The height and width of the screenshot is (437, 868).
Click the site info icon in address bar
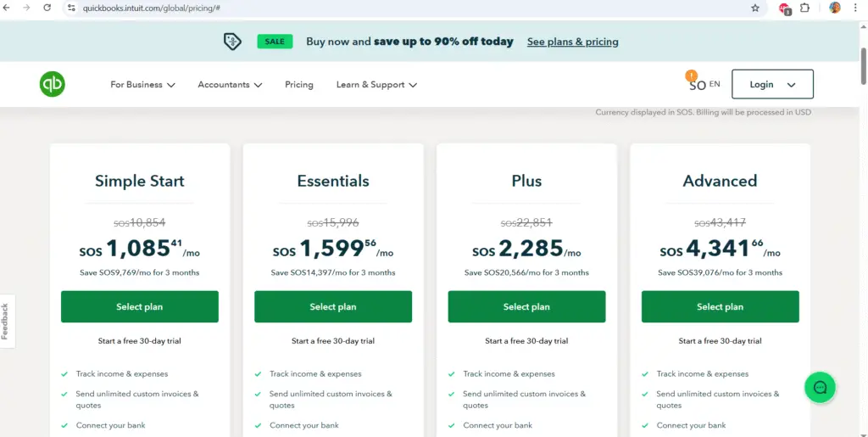point(72,8)
